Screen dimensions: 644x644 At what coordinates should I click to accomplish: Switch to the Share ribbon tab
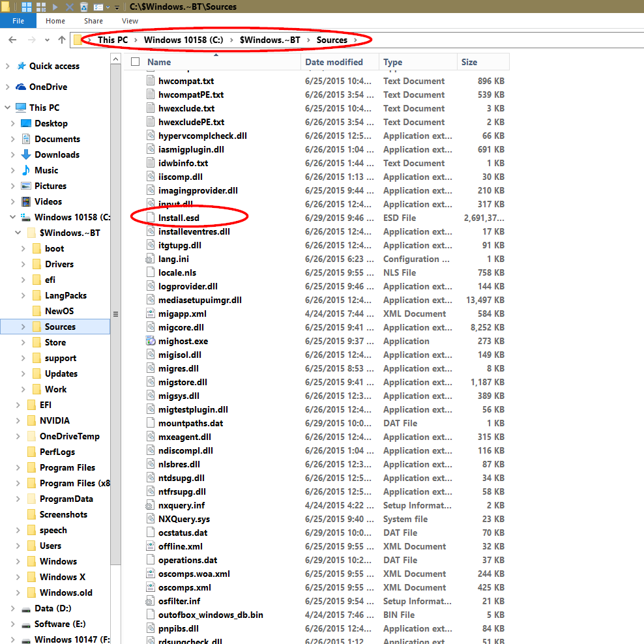coord(93,21)
